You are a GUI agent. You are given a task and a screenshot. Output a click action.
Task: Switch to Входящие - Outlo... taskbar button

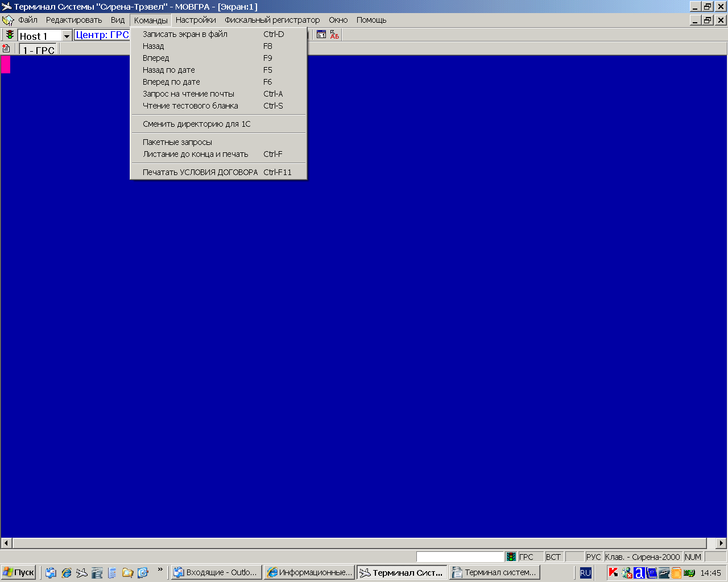pyautogui.click(x=216, y=572)
